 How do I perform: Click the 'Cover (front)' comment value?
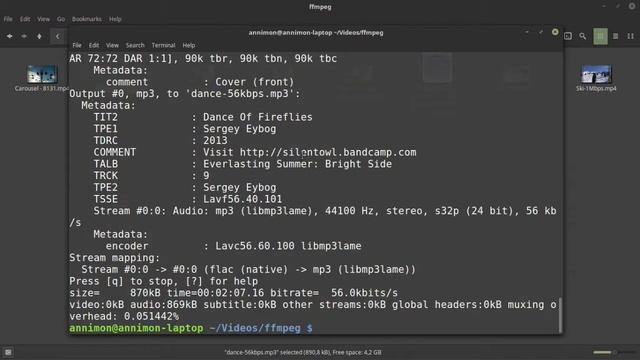[x=255, y=82]
